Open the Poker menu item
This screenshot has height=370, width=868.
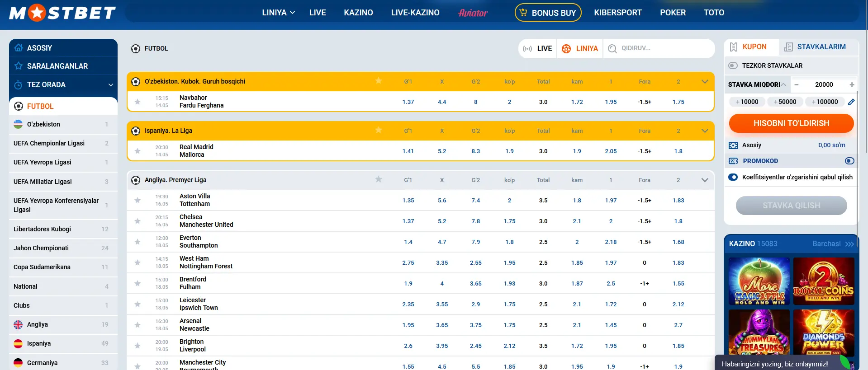pos(673,13)
